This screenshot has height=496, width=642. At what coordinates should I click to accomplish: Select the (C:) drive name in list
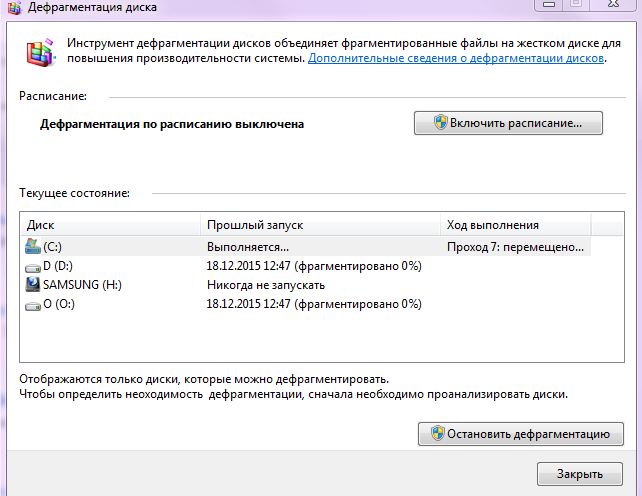[x=53, y=246]
